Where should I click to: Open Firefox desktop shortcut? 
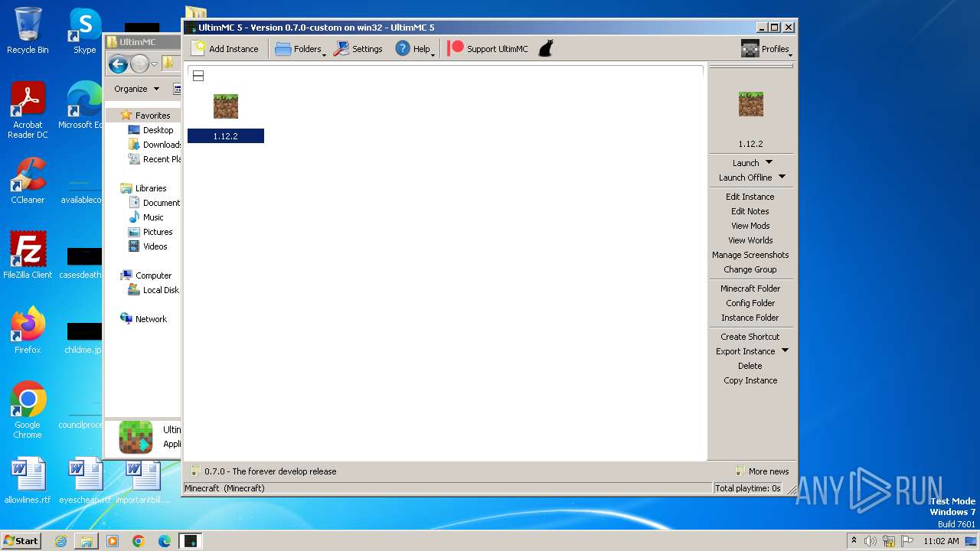pyautogui.click(x=28, y=330)
